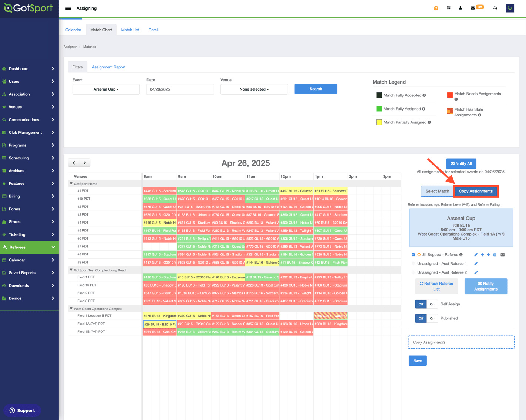
Task: Turn Self Assign toggle to On
Action: point(432,304)
